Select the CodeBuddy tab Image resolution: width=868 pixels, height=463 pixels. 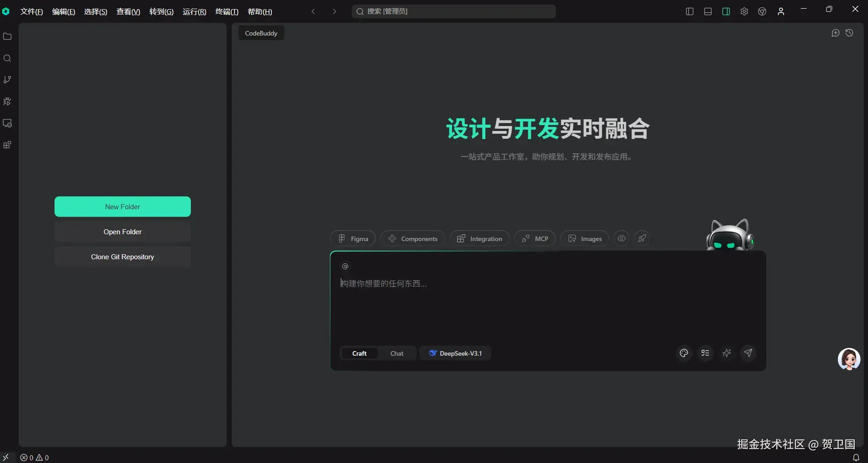click(x=261, y=33)
